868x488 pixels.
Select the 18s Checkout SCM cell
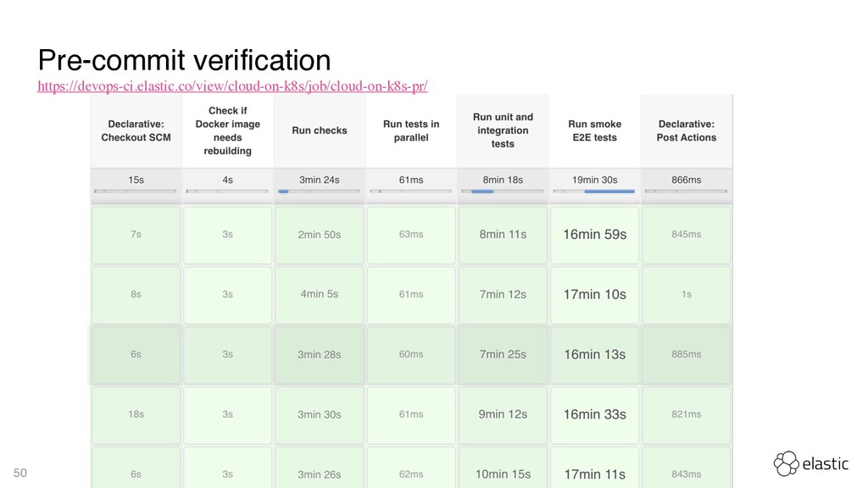point(136,414)
